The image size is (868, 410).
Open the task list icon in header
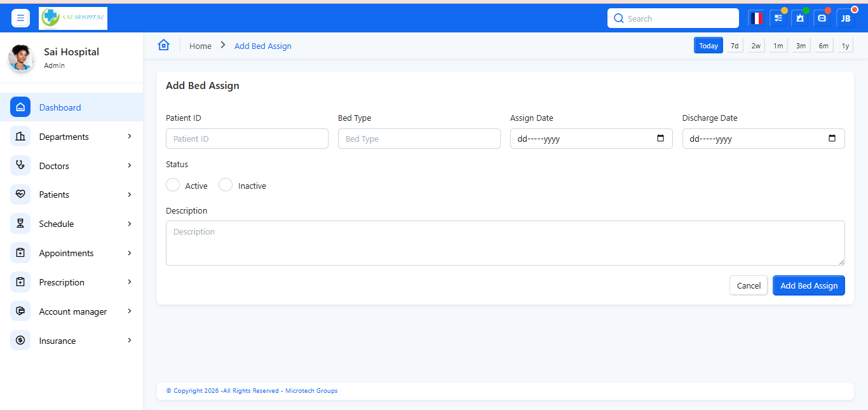coord(778,18)
